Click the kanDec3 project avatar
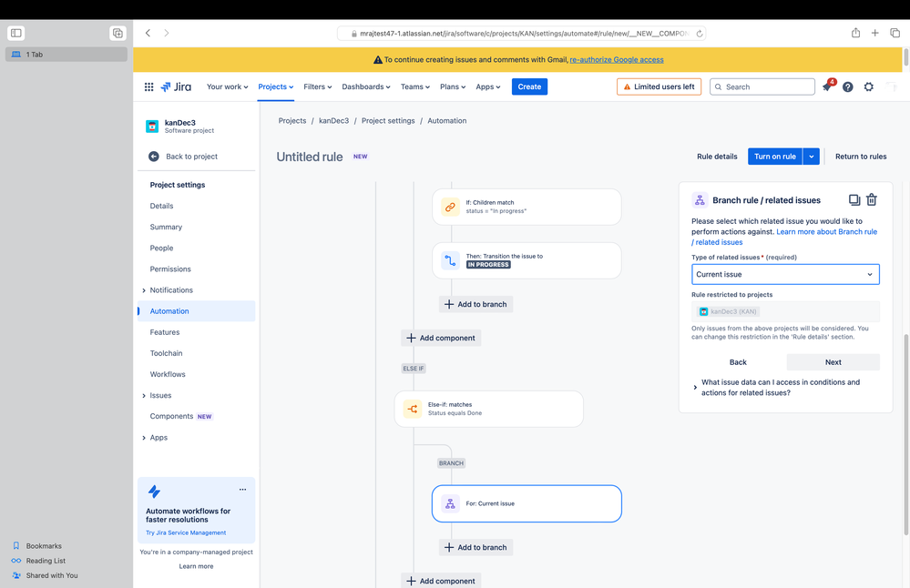Screen dimensions: 910x588 coord(152,127)
